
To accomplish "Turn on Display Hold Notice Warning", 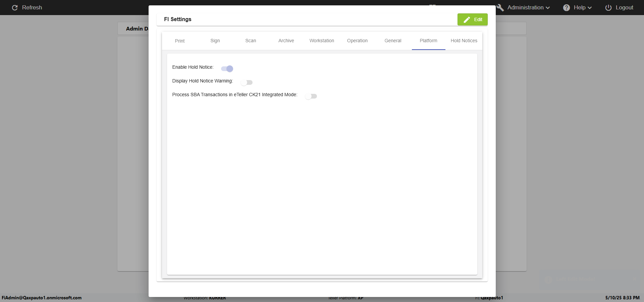I will click(247, 82).
